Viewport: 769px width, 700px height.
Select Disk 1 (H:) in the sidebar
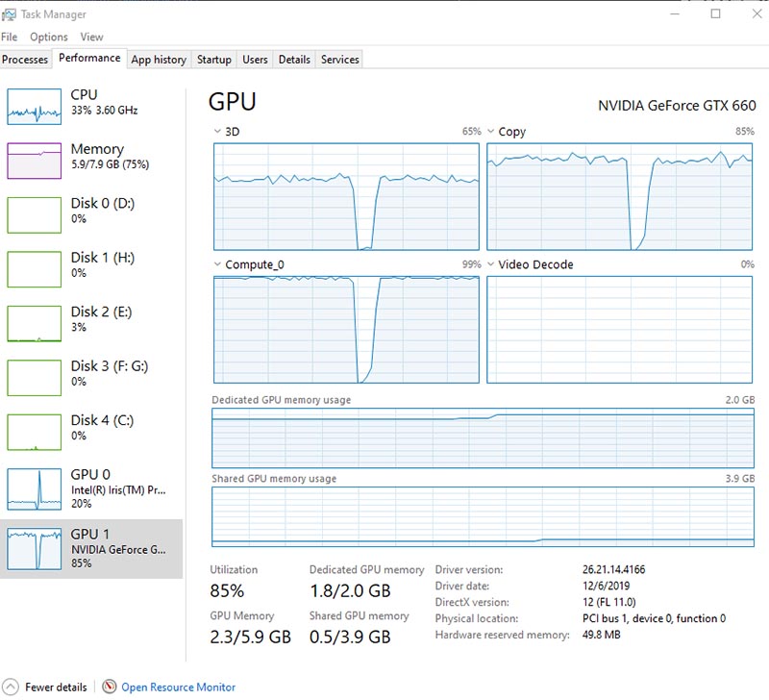[91, 269]
